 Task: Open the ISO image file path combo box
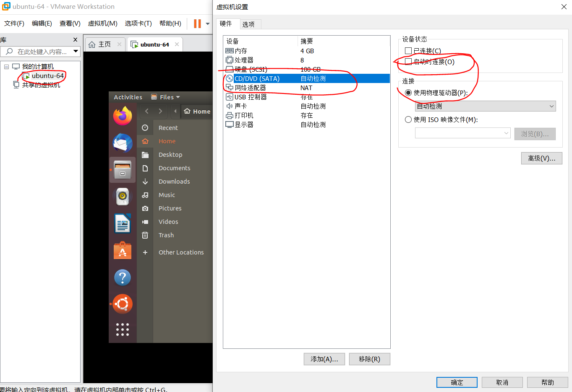[x=462, y=133]
